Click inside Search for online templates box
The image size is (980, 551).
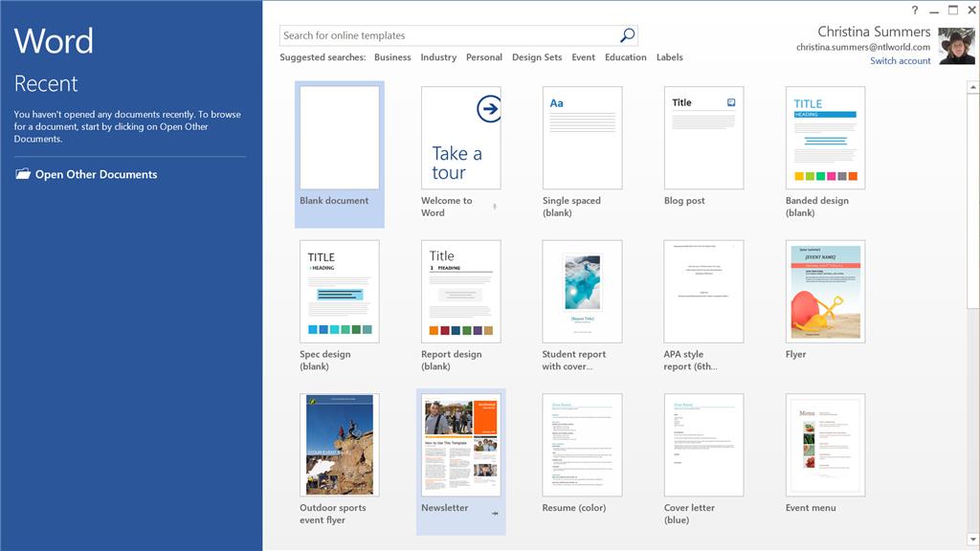pyautogui.click(x=458, y=35)
